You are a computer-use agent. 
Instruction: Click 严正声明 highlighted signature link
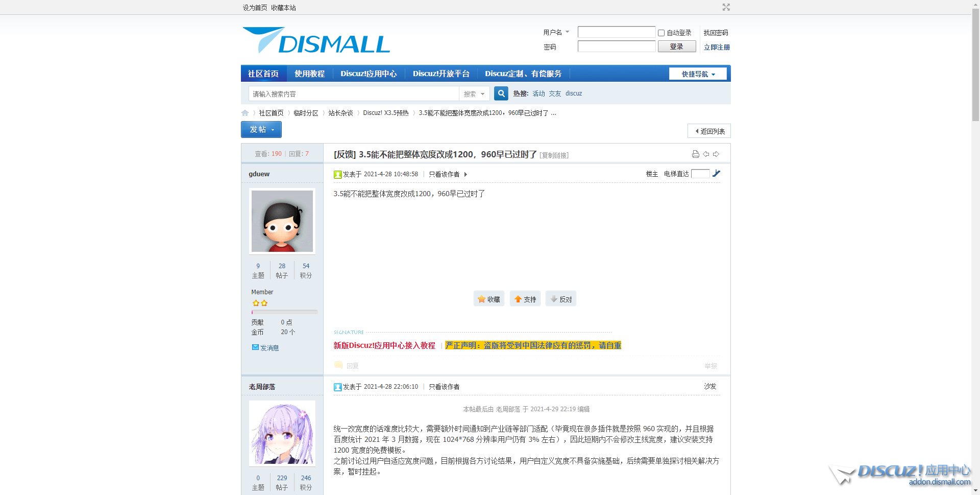click(533, 345)
